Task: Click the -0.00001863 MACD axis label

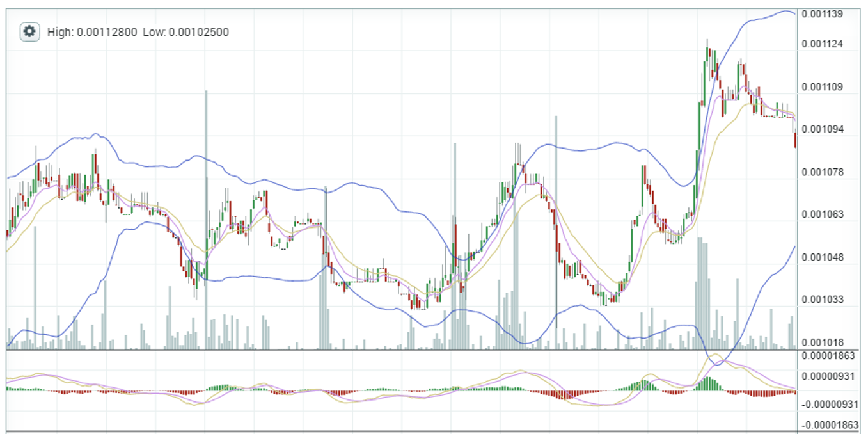Action: [x=829, y=425]
